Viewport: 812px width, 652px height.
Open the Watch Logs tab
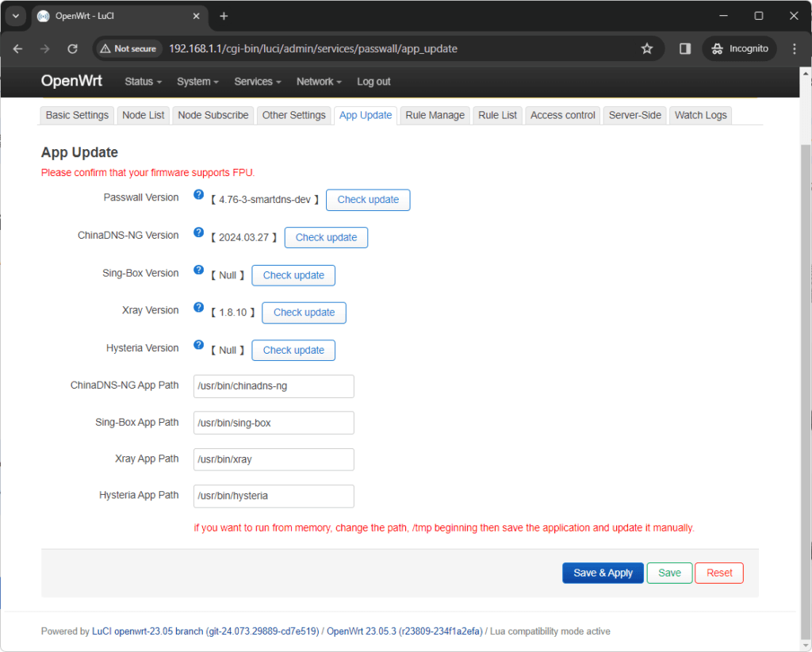(701, 116)
